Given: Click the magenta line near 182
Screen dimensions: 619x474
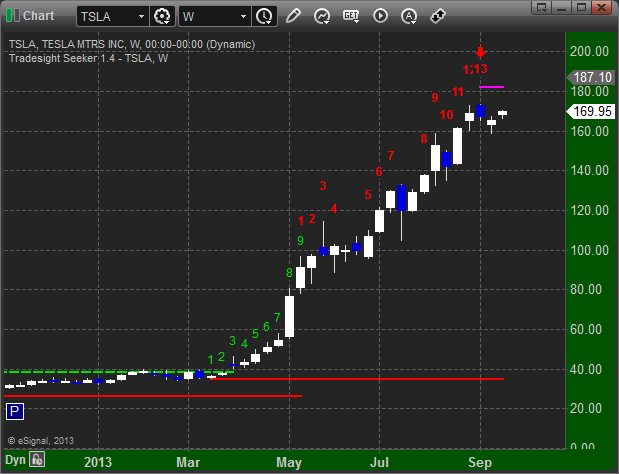Looking at the screenshot, I should pyautogui.click(x=491, y=87).
